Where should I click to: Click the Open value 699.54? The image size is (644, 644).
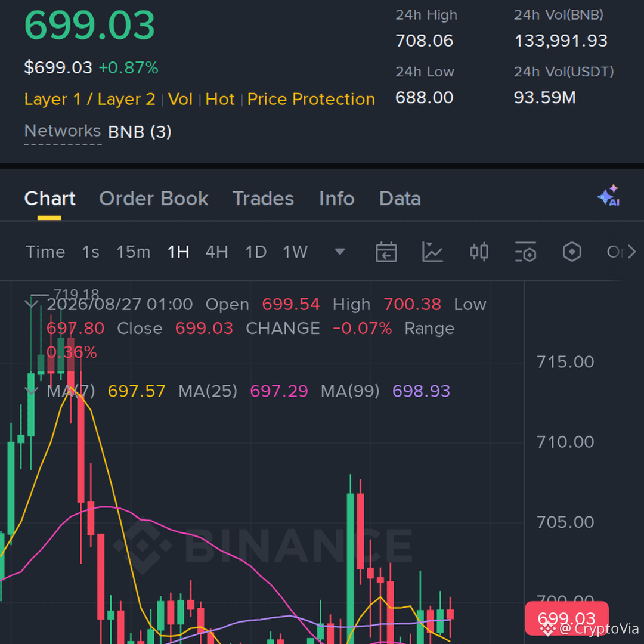point(291,304)
